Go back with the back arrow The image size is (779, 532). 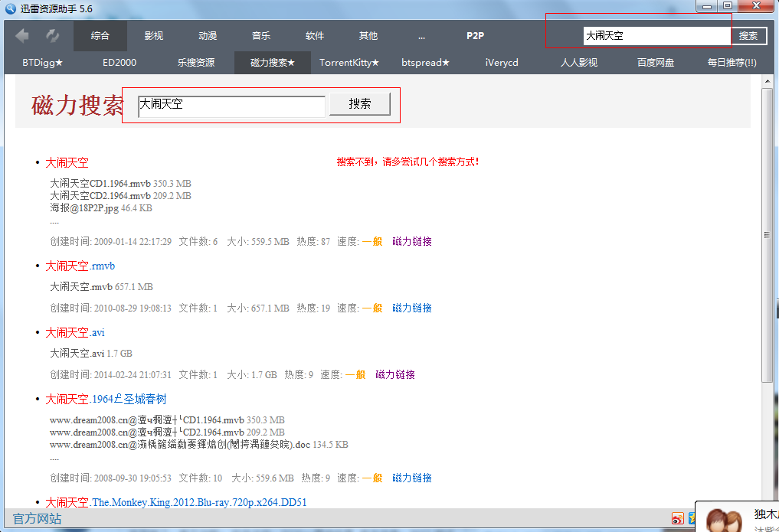[22, 36]
